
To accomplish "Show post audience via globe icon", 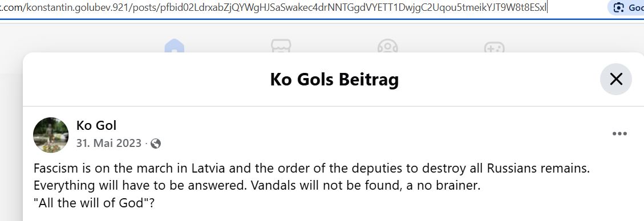I will (156, 144).
